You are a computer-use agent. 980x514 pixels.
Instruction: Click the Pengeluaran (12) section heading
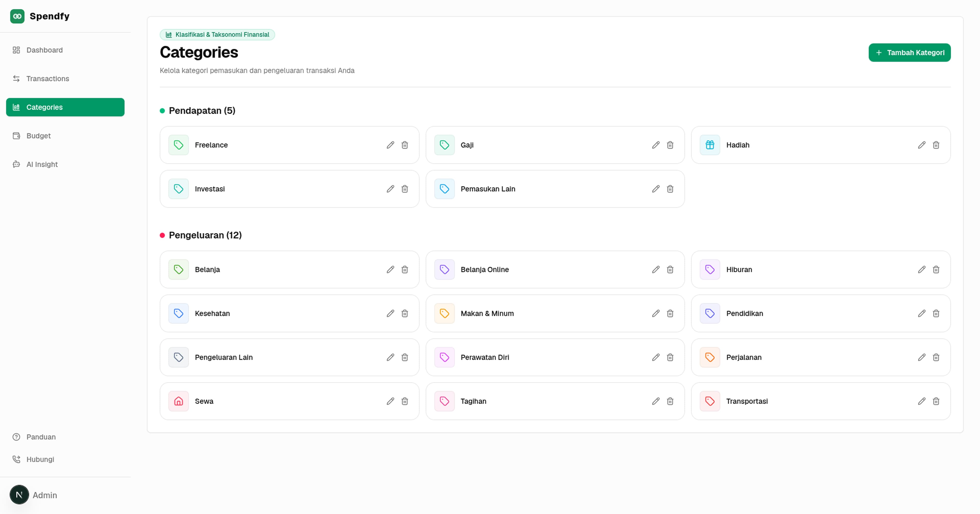205,235
